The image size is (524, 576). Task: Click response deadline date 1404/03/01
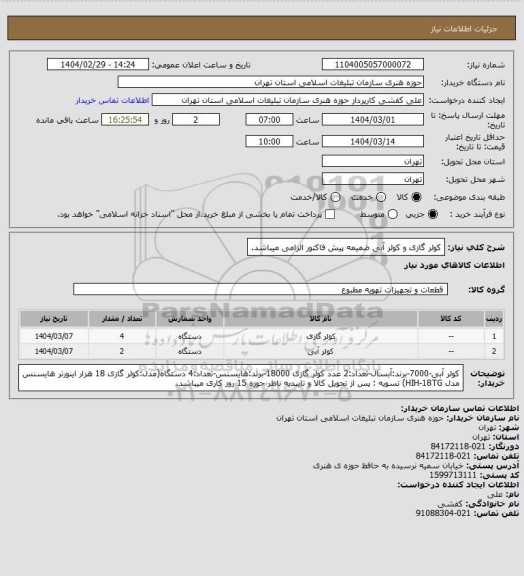[x=373, y=120]
